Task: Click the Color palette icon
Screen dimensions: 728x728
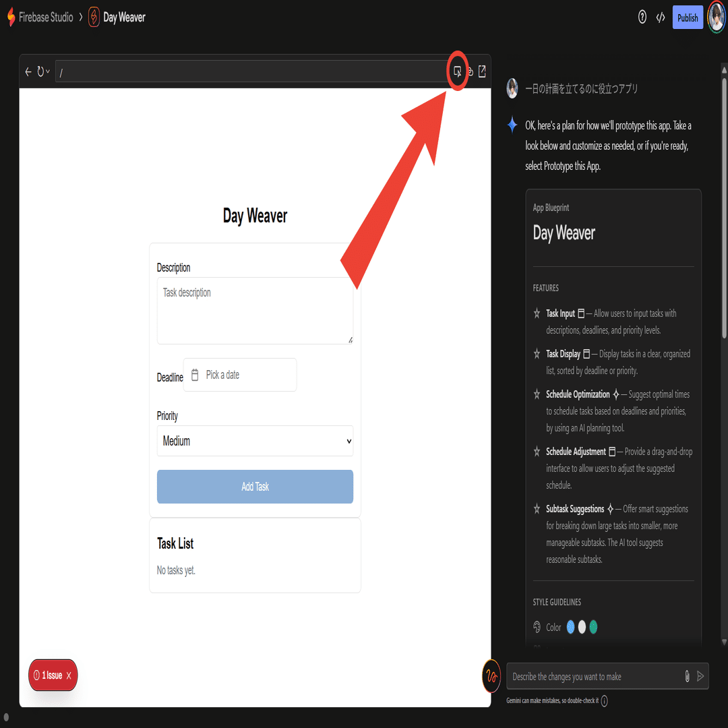Action: tap(537, 628)
